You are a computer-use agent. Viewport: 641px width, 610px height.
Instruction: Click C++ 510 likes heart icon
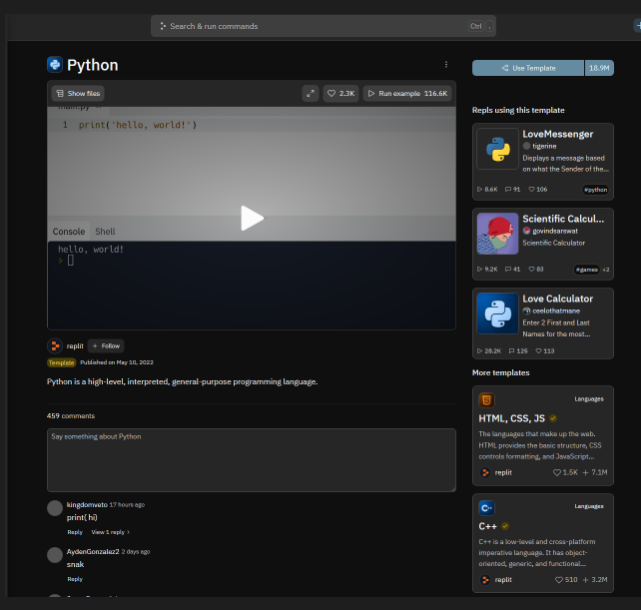[559, 580]
